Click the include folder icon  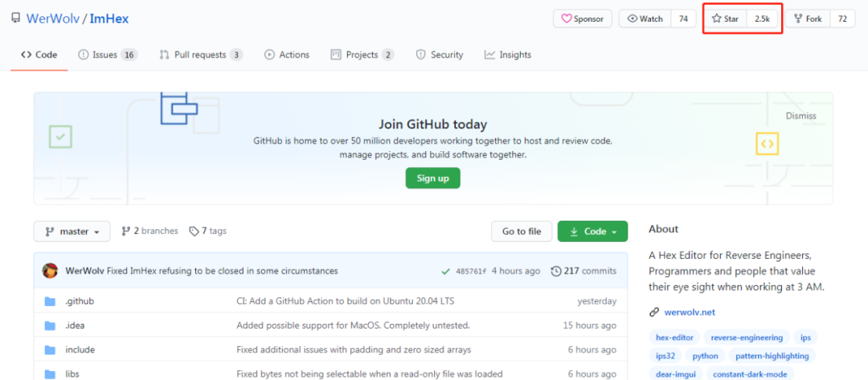50,349
